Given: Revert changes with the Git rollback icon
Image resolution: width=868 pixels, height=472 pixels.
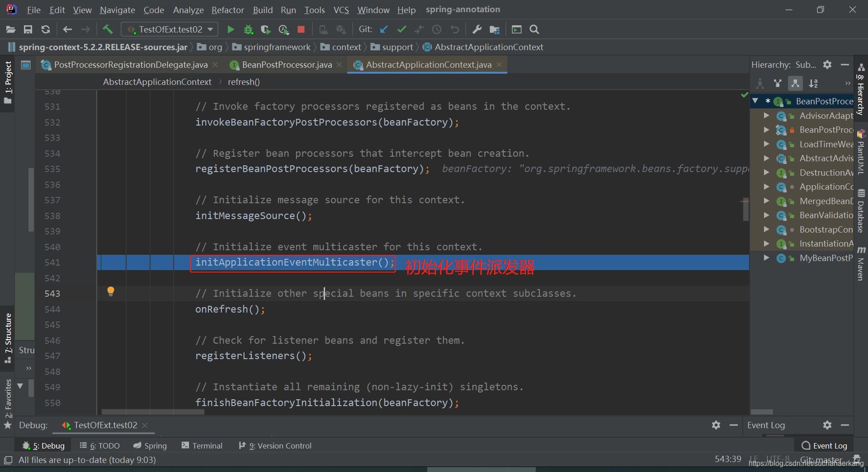Looking at the screenshot, I should point(454,29).
